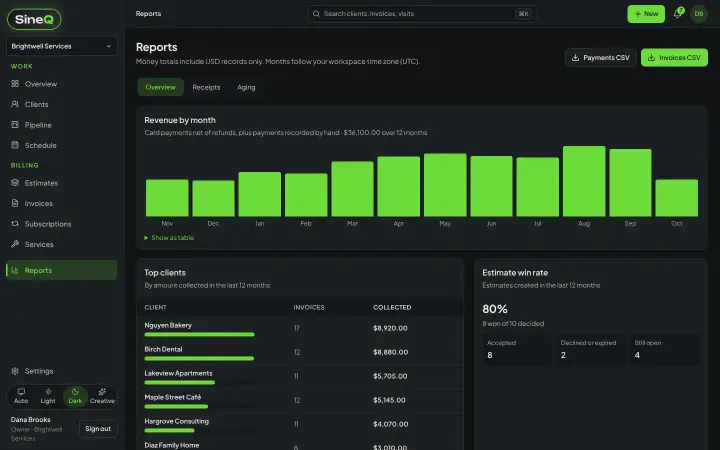
Task: Click the 80% win rate value
Action: point(495,309)
